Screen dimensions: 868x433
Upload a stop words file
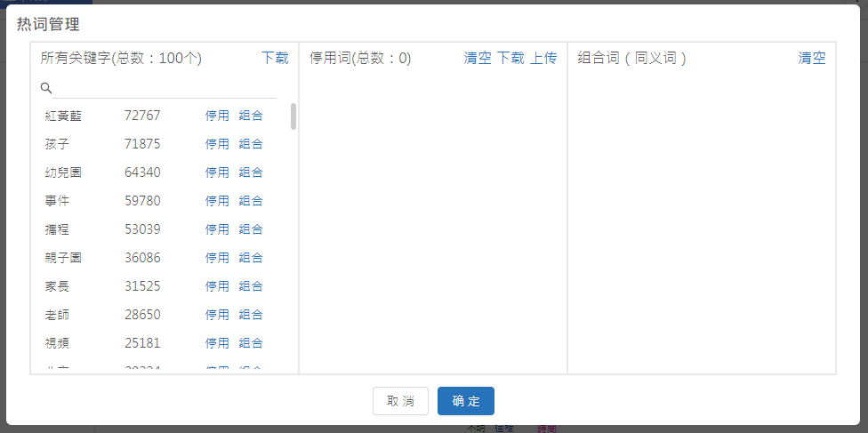543,58
